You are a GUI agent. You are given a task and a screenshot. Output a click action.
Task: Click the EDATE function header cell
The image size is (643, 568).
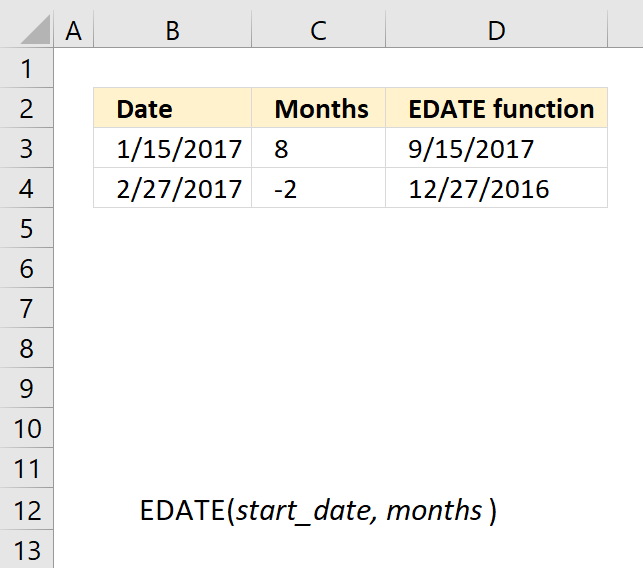coord(497,108)
